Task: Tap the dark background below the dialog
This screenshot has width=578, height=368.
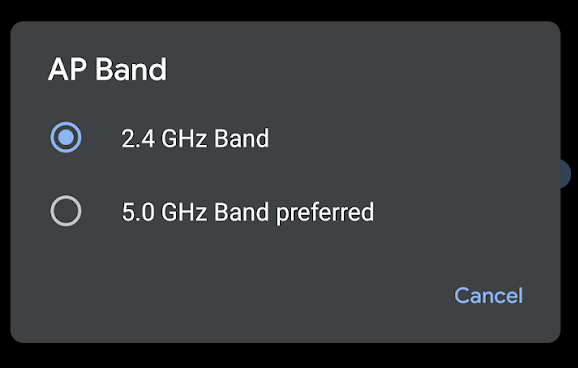Action: pos(289,356)
